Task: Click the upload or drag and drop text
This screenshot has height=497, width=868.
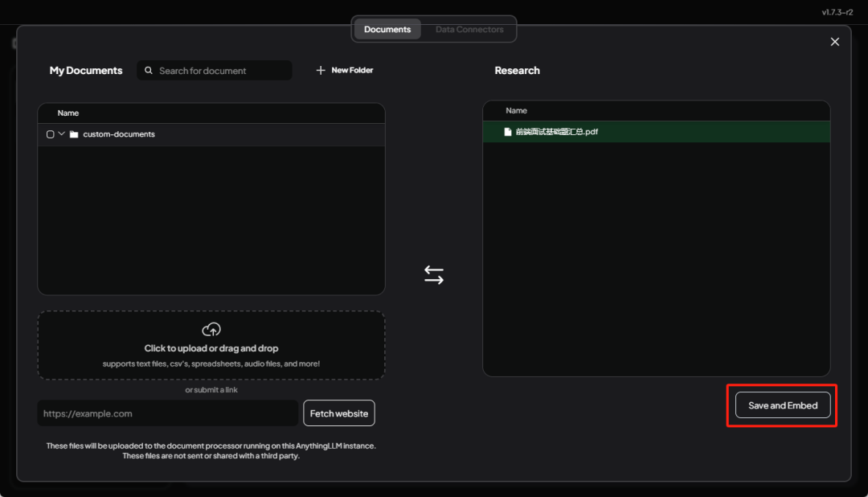Action: click(211, 348)
